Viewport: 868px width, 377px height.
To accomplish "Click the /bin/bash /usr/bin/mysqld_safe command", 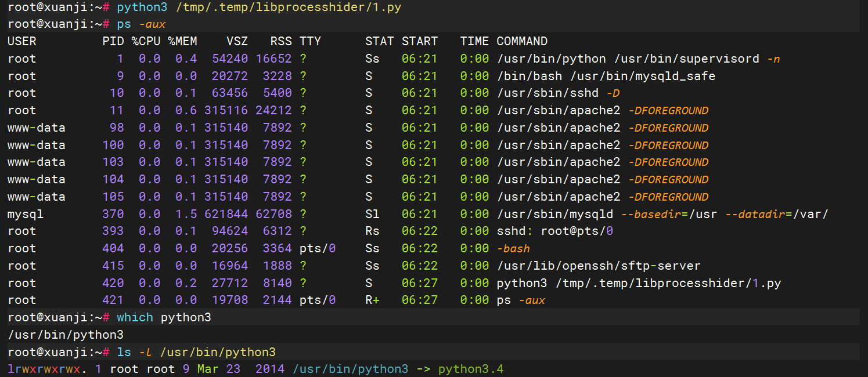I will point(606,76).
